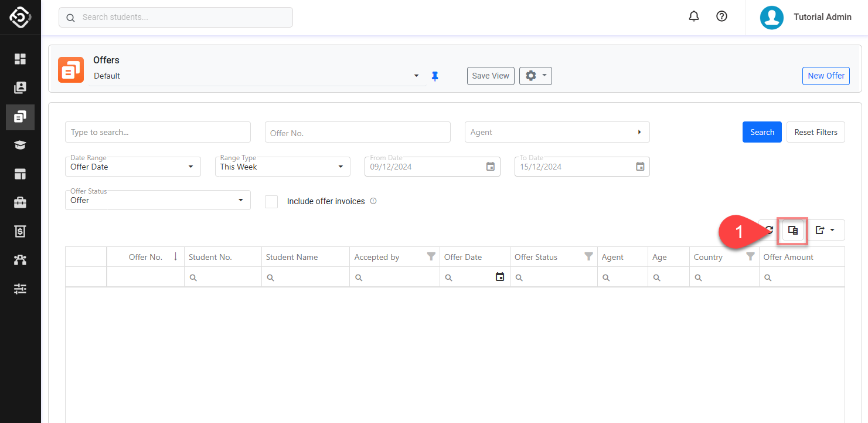Open the filter icon on Country column

(x=750, y=256)
